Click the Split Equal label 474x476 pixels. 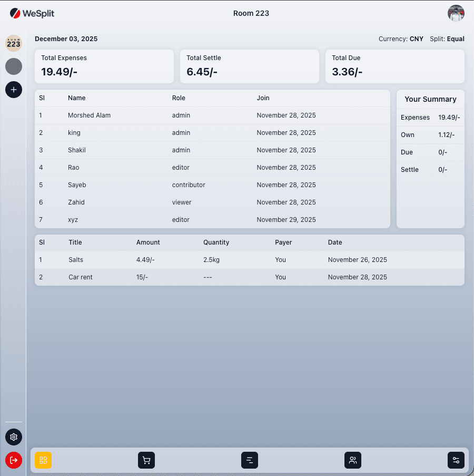447,39
